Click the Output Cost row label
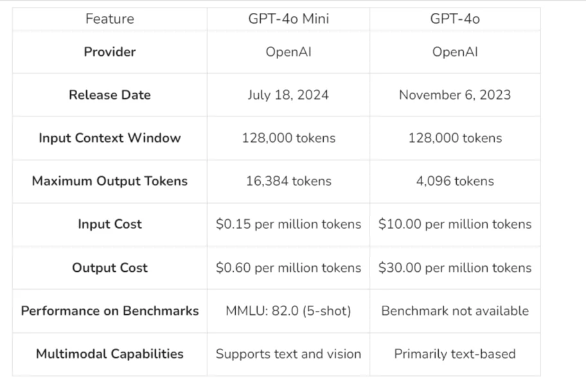 [x=109, y=267]
